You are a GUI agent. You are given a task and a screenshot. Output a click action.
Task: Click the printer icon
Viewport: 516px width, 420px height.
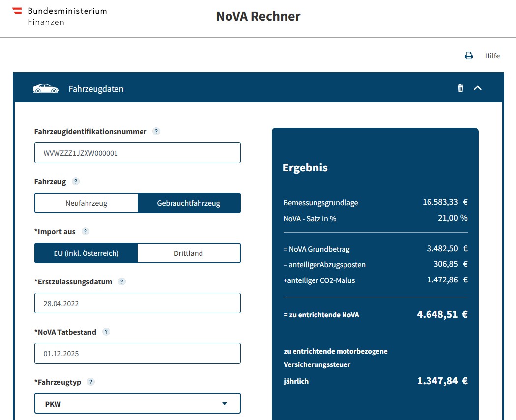469,56
